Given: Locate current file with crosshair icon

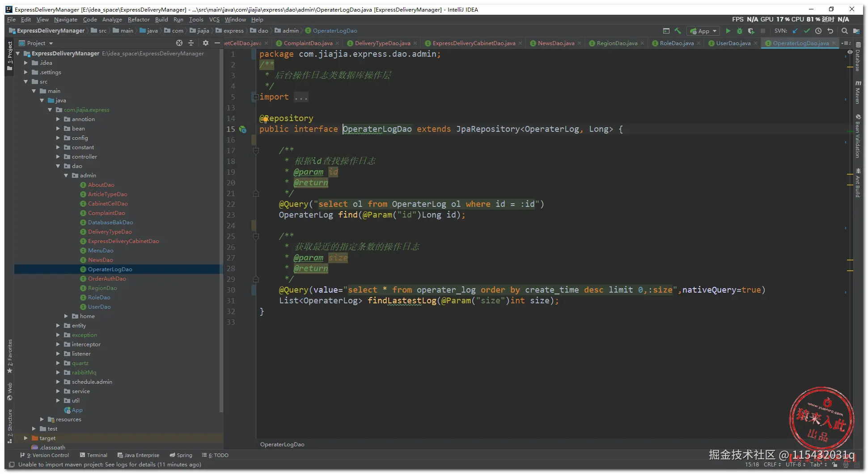Looking at the screenshot, I should pos(179,43).
